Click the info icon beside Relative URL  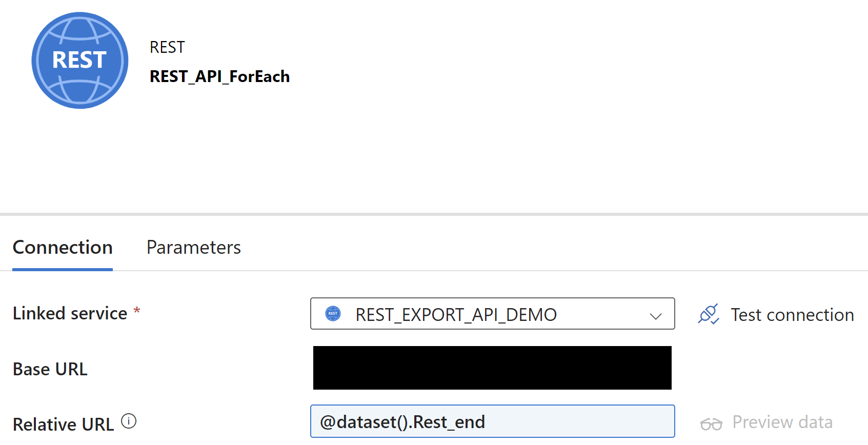130,420
